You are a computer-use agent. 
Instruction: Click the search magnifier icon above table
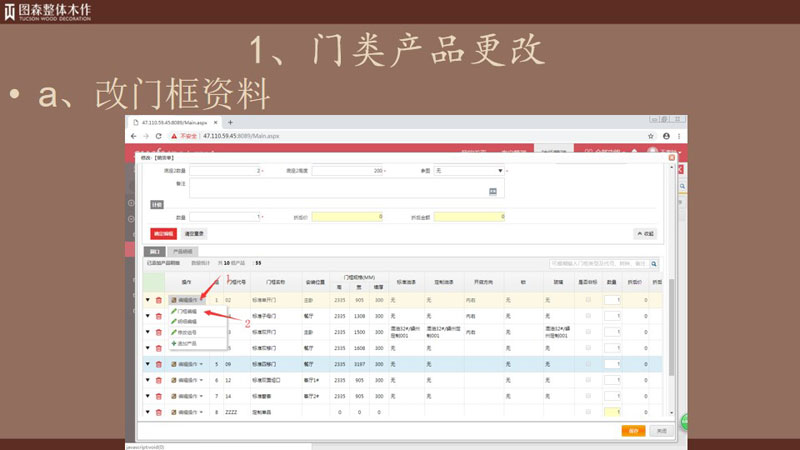point(655,264)
